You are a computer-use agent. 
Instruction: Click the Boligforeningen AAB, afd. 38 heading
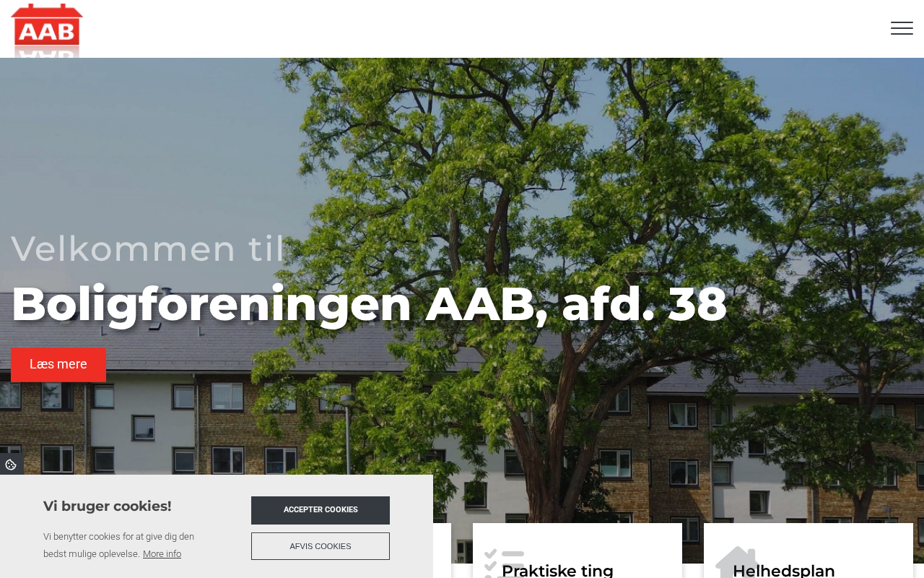click(369, 303)
